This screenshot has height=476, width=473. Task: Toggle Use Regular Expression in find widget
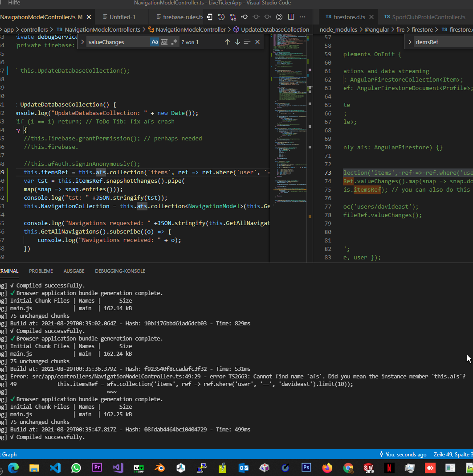point(174,42)
